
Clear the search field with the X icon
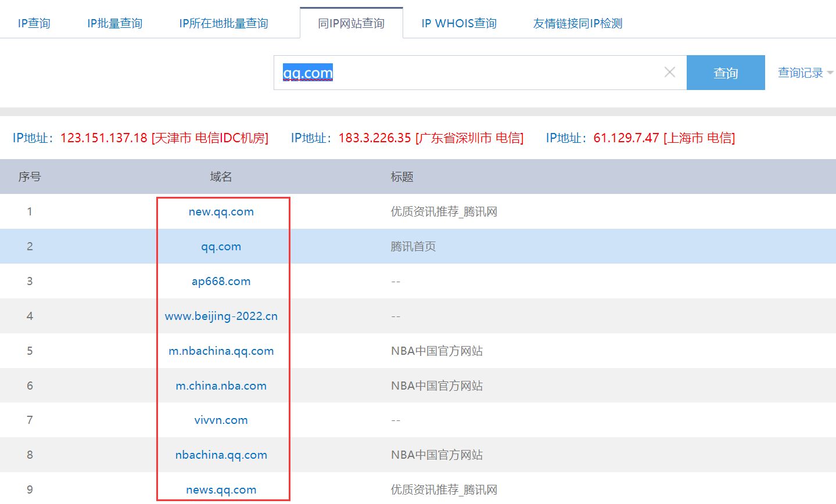tap(670, 72)
